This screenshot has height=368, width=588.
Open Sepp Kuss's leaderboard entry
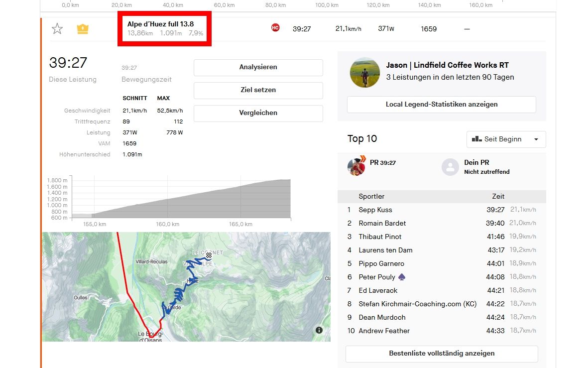375,210
